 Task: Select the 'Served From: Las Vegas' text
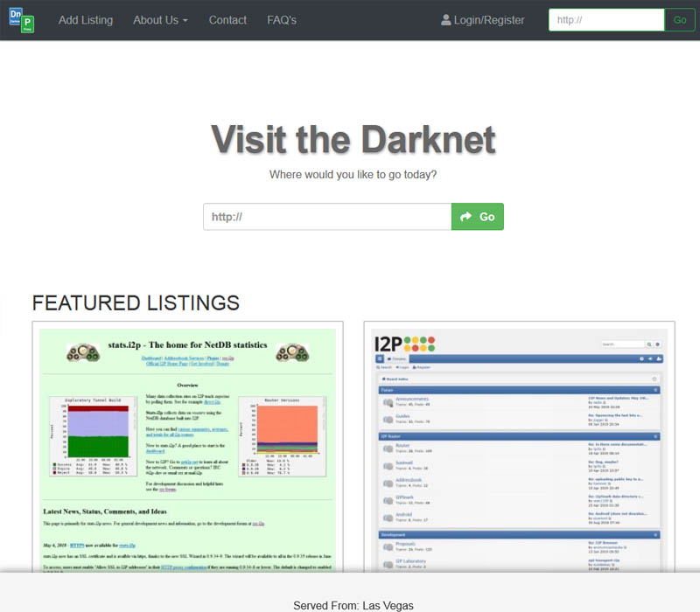[x=353, y=605]
